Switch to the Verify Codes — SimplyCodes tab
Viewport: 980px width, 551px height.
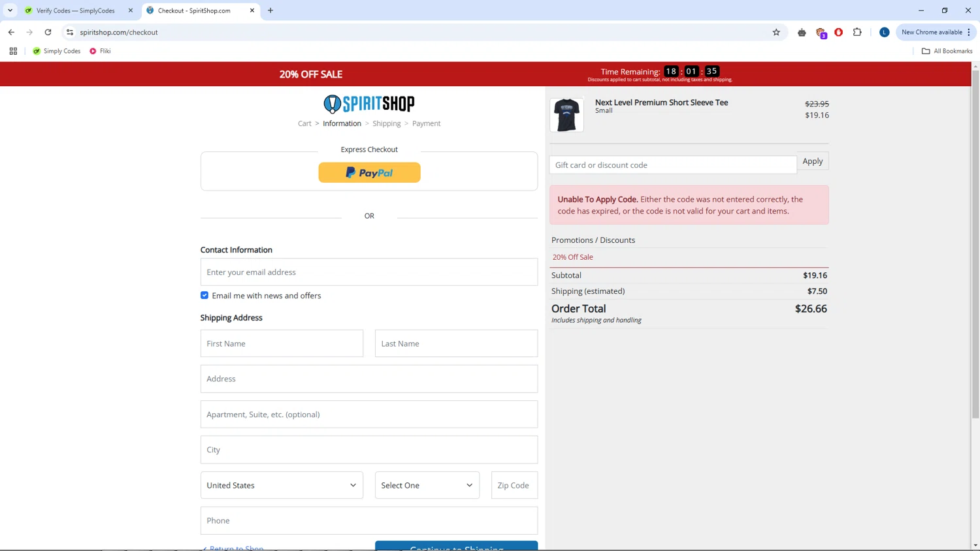coord(75,10)
